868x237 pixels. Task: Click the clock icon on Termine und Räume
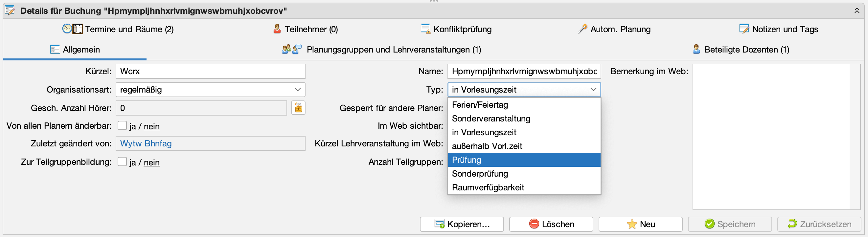click(67, 29)
